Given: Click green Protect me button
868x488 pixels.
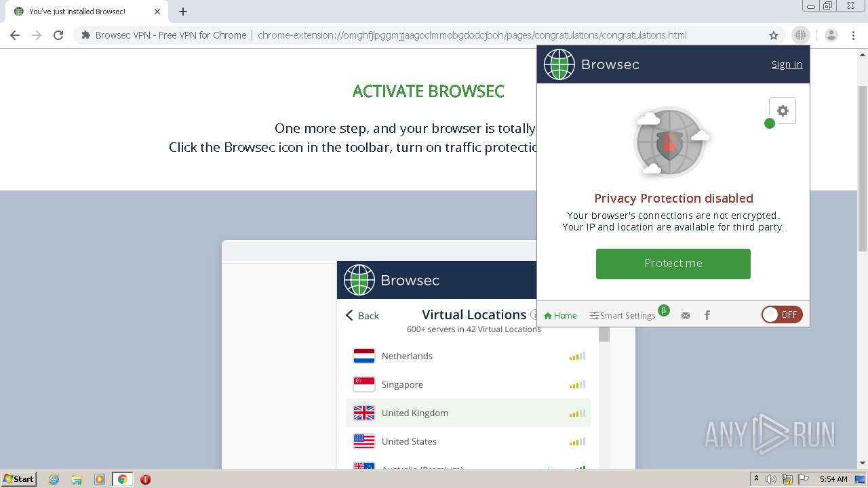Looking at the screenshot, I should (x=673, y=264).
